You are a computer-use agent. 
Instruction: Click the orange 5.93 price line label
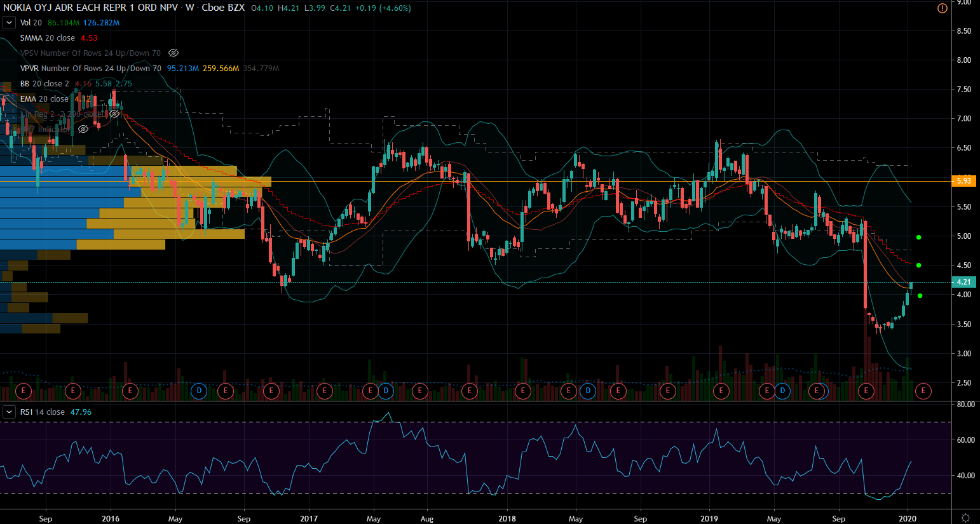point(963,181)
